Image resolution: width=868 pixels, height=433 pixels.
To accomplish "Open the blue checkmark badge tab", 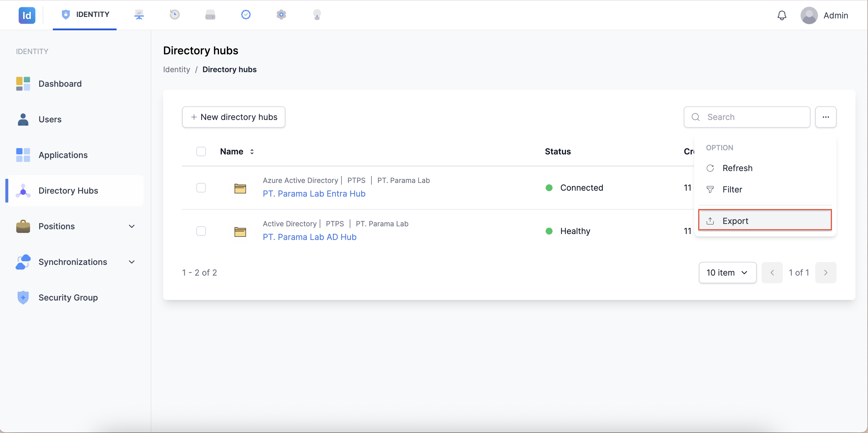I will 246,15.
